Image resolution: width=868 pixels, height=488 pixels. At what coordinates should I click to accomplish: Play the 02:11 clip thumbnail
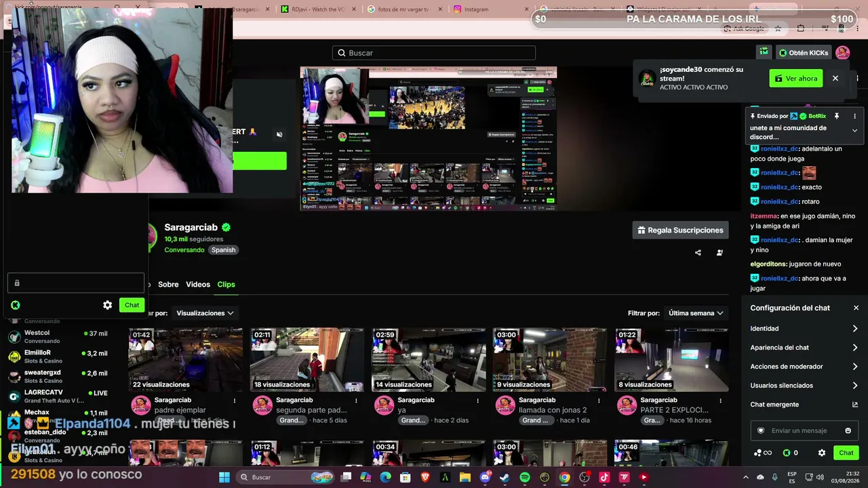click(x=307, y=360)
